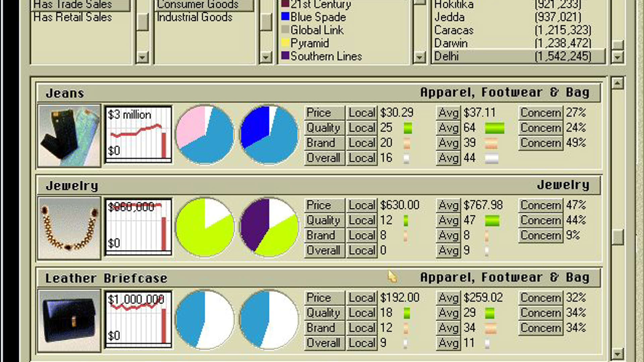The height and width of the screenshot is (362, 644).
Task: Select the first Leather Briefcase pie chart
Action: [205, 320]
